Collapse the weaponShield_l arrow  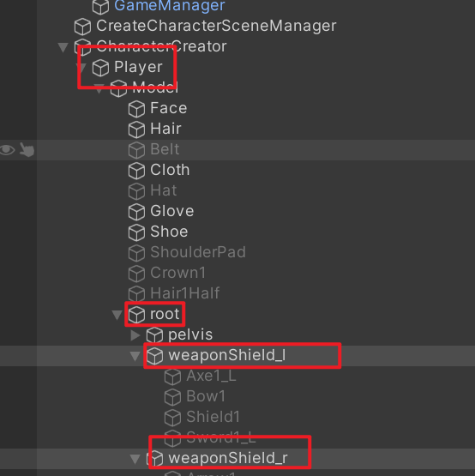[135, 356]
